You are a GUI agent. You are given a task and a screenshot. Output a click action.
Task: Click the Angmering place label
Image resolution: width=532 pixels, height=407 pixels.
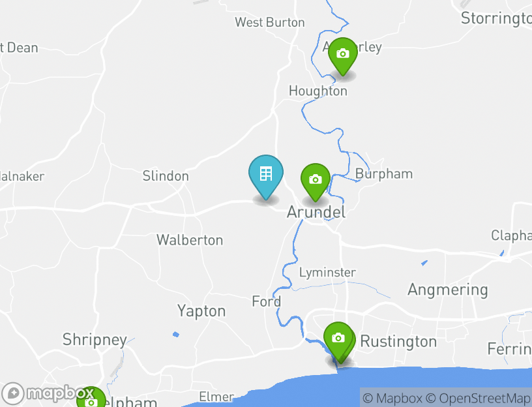pos(447,290)
